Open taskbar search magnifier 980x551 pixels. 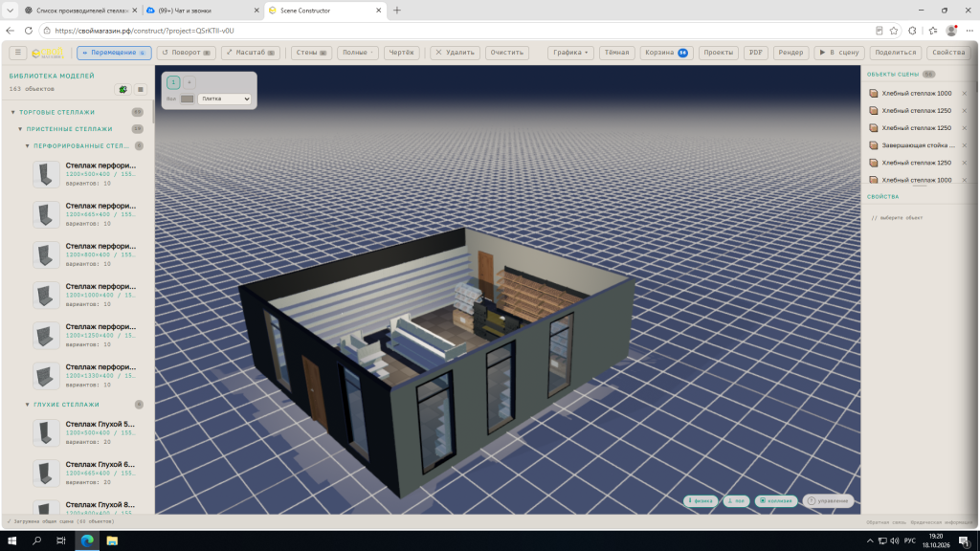(x=37, y=540)
